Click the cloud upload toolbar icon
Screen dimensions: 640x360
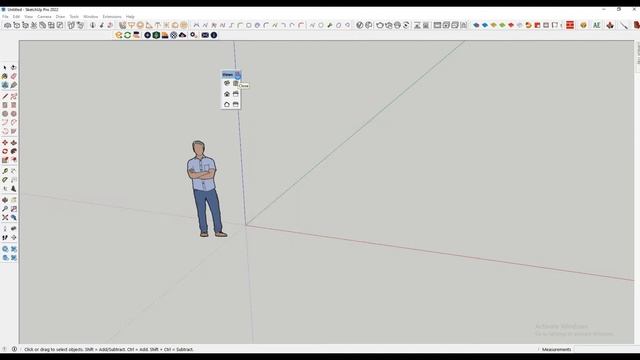coord(182,35)
